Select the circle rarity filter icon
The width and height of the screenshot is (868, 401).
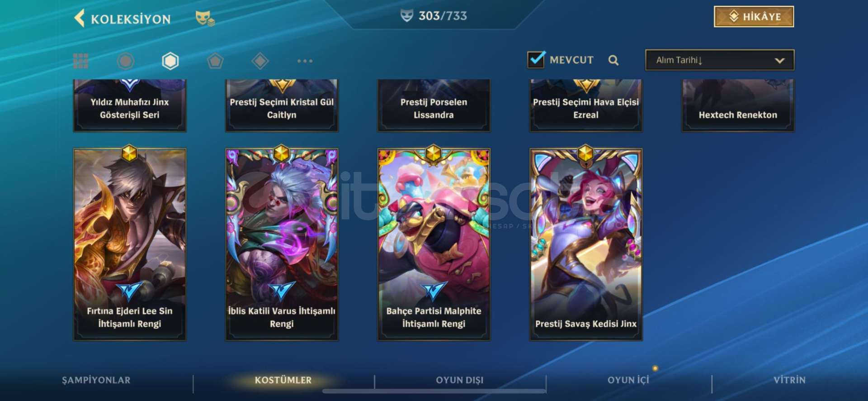tap(126, 61)
